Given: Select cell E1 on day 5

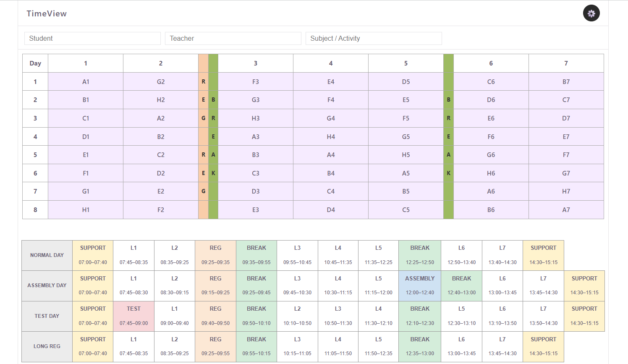Looking at the screenshot, I should (86, 155).
